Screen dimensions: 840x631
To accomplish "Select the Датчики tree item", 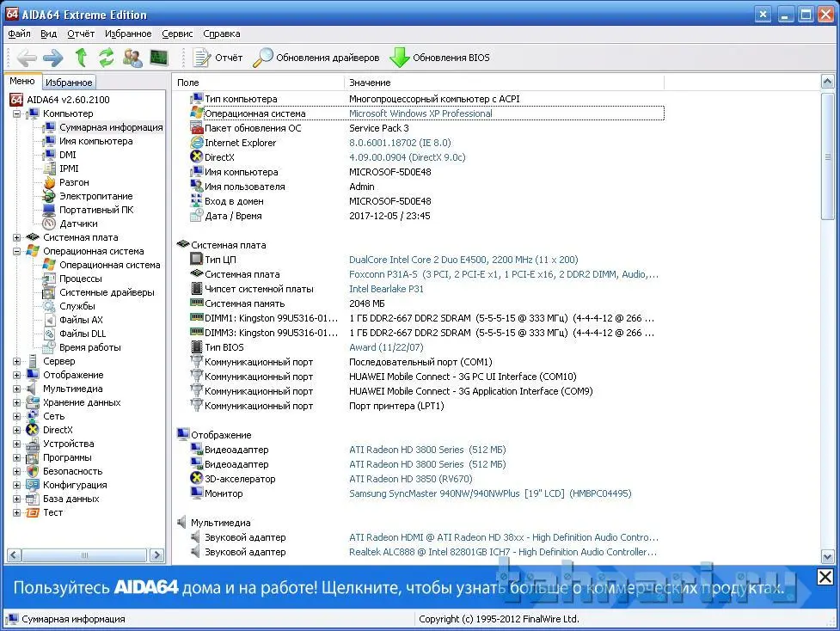I will (78, 224).
